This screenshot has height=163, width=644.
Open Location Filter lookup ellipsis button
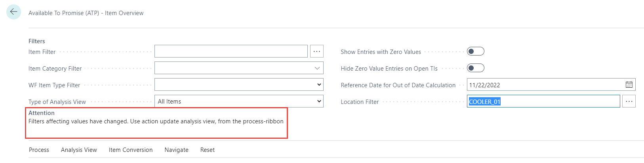629,101
